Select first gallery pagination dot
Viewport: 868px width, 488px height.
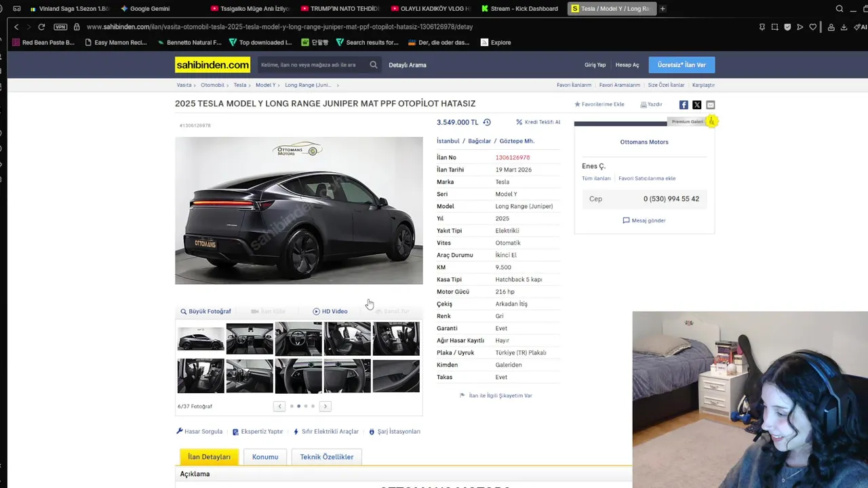pyautogui.click(x=292, y=407)
